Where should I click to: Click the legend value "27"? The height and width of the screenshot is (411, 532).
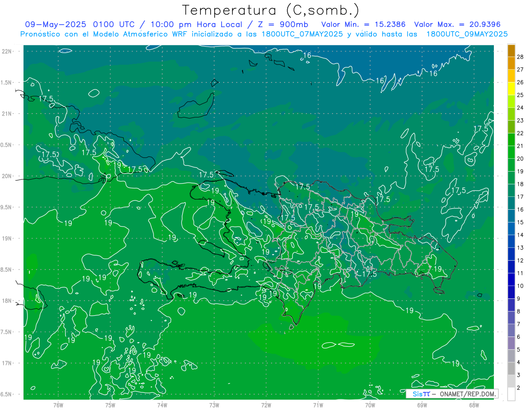[x=520, y=70]
